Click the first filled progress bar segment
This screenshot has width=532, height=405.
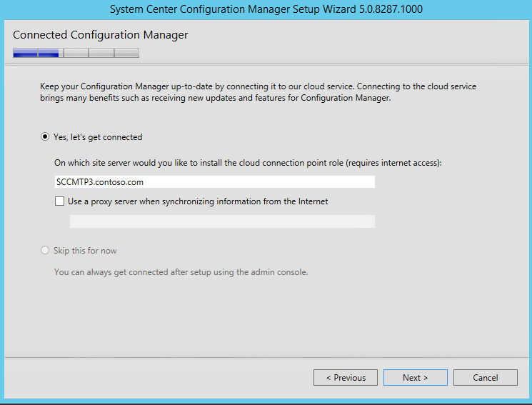tap(26, 53)
